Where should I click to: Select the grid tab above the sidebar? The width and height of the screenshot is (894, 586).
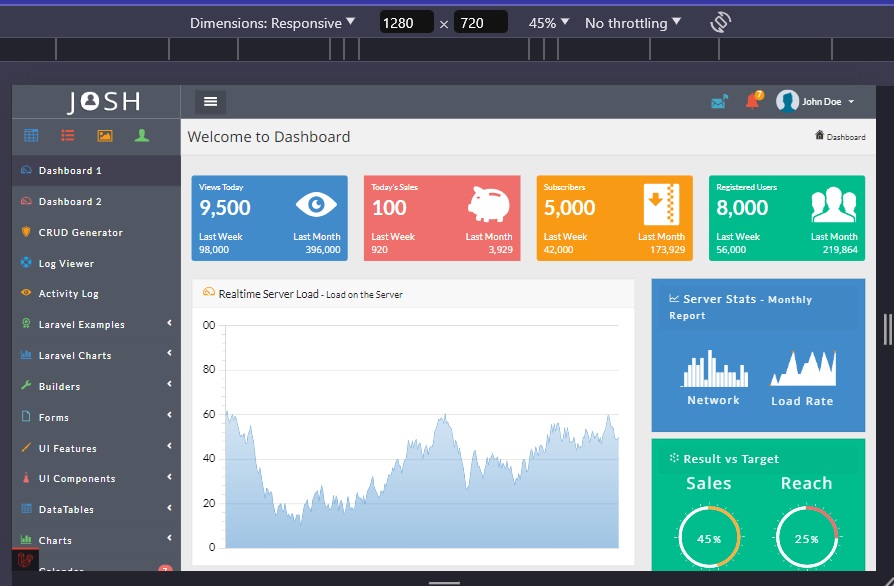pyautogui.click(x=31, y=134)
